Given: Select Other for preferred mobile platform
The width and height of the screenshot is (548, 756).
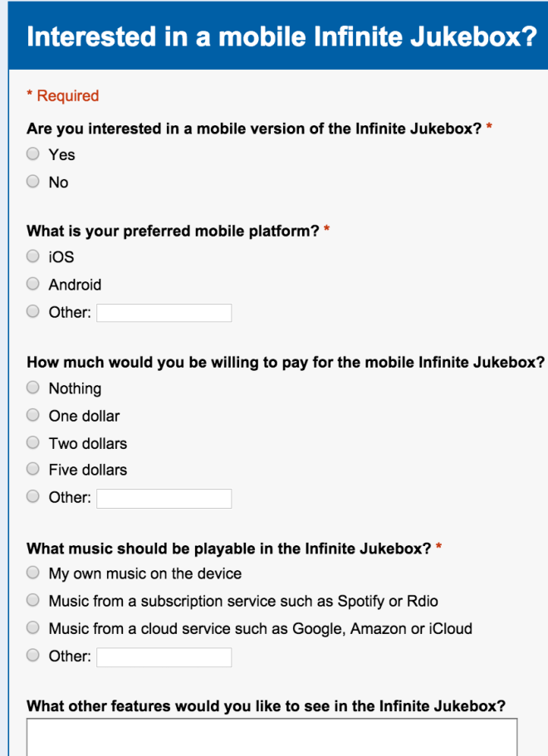Looking at the screenshot, I should 32,310.
